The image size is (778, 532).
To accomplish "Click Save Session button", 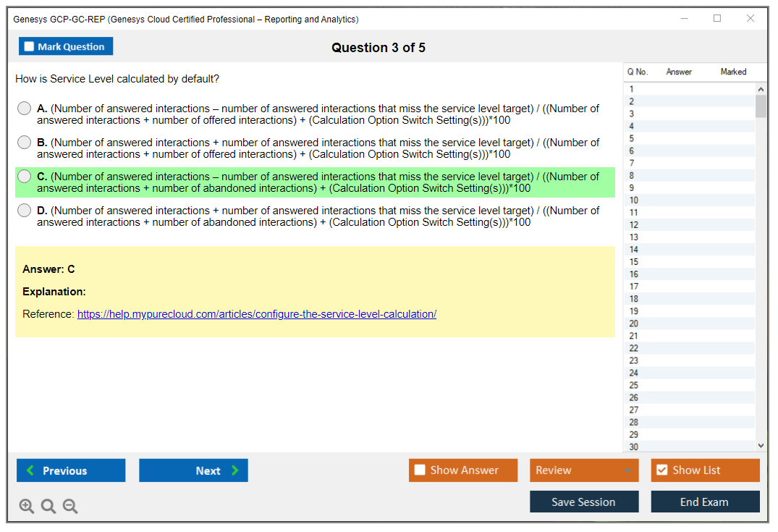I will coord(583,502).
